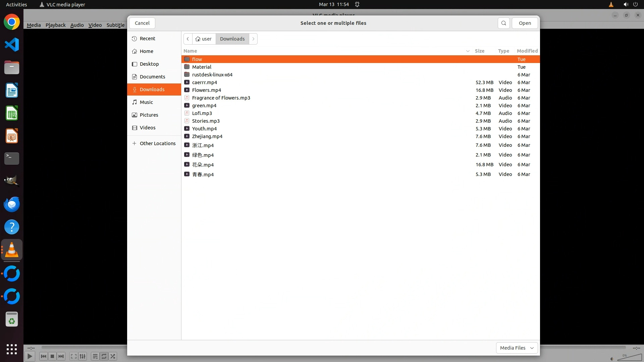
Task: Open the Videos sidebar location
Action: (147, 128)
